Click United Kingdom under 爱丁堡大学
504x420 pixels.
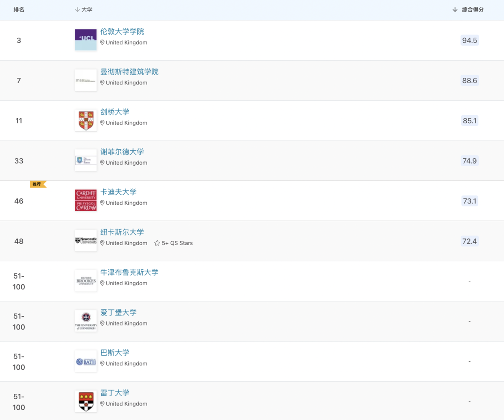click(126, 323)
